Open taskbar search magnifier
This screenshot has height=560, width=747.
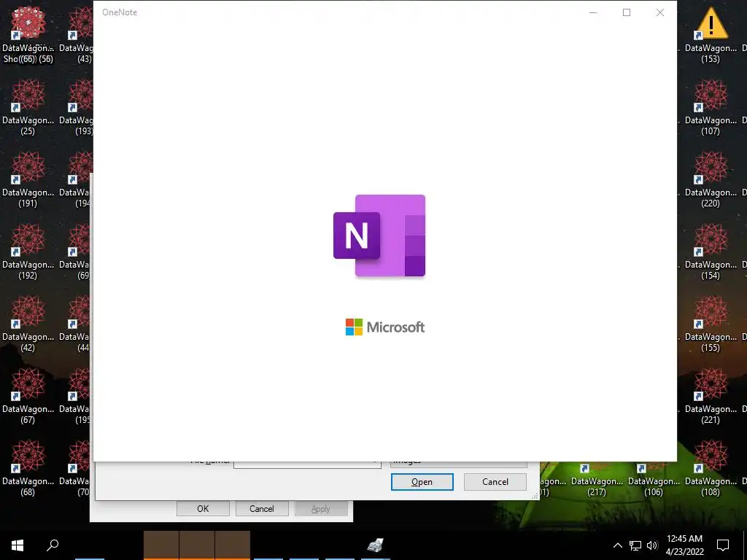(53, 545)
